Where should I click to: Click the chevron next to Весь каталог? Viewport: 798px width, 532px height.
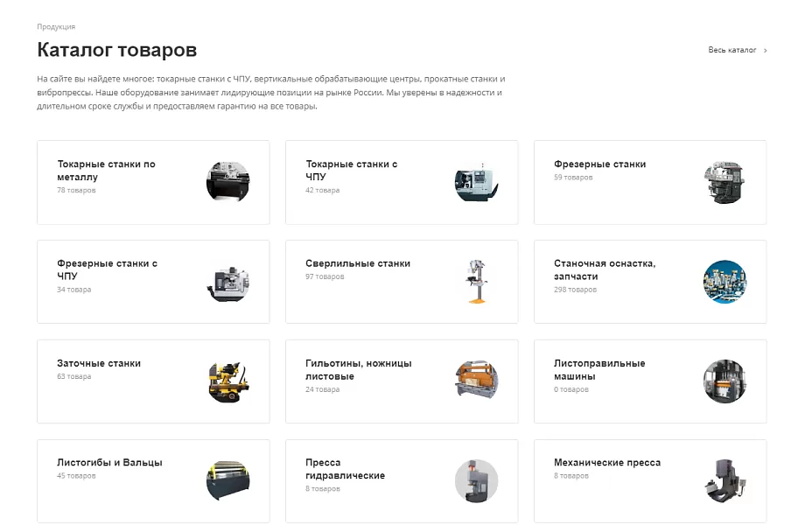pyautogui.click(x=765, y=51)
